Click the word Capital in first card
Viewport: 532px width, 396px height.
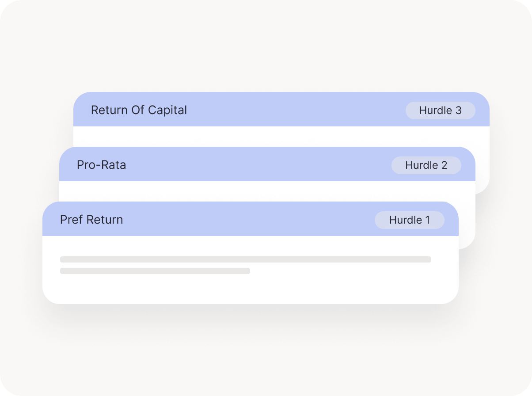click(x=167, y=110)
